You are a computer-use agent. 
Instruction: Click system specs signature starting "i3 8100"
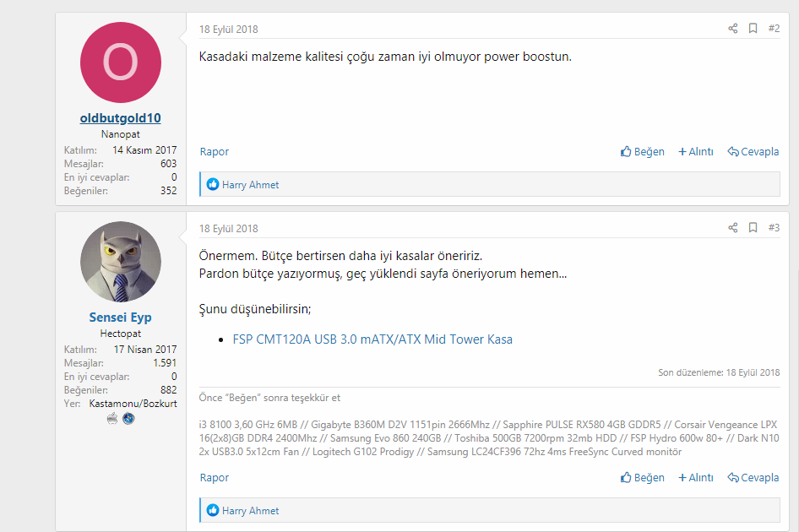pyautogui.click(x=489, y=438)
